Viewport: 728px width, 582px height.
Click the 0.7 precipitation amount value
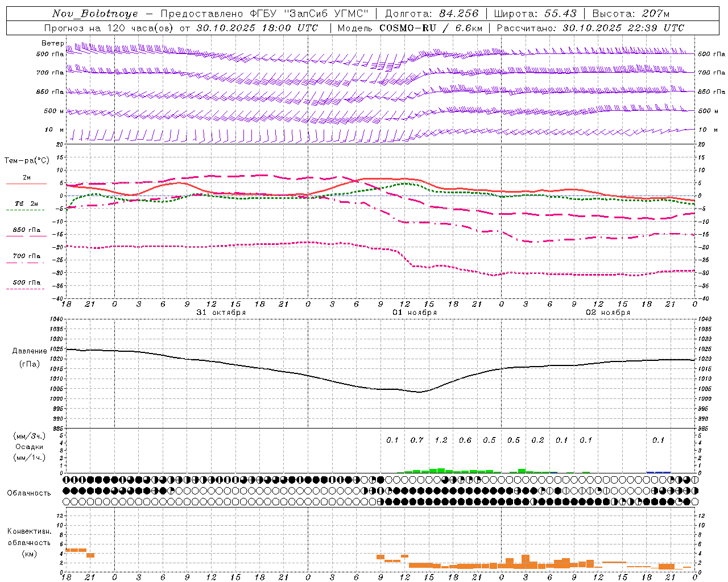[417, 440]
